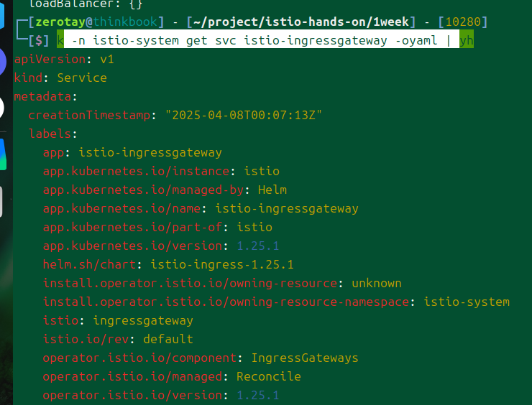Image resolution: width=532 pixels, height=405 pixels.
Task: Click the 'app.kubernetes.io/version' key
Action: (132, 246)
